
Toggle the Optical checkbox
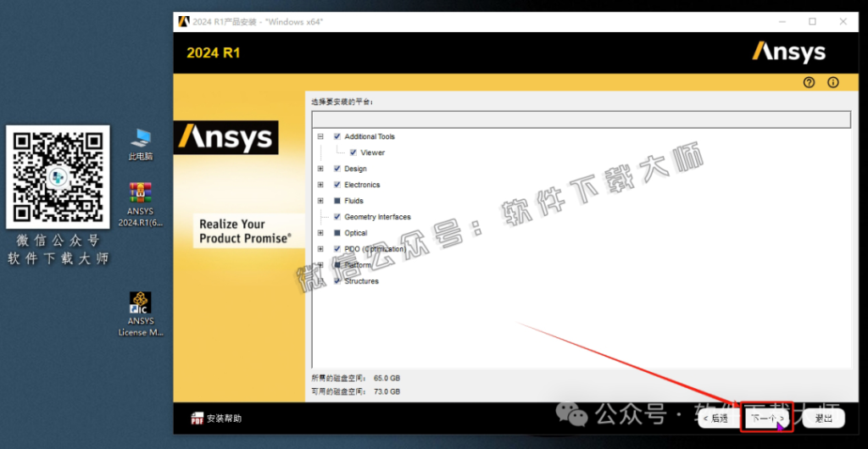[337, 232]
